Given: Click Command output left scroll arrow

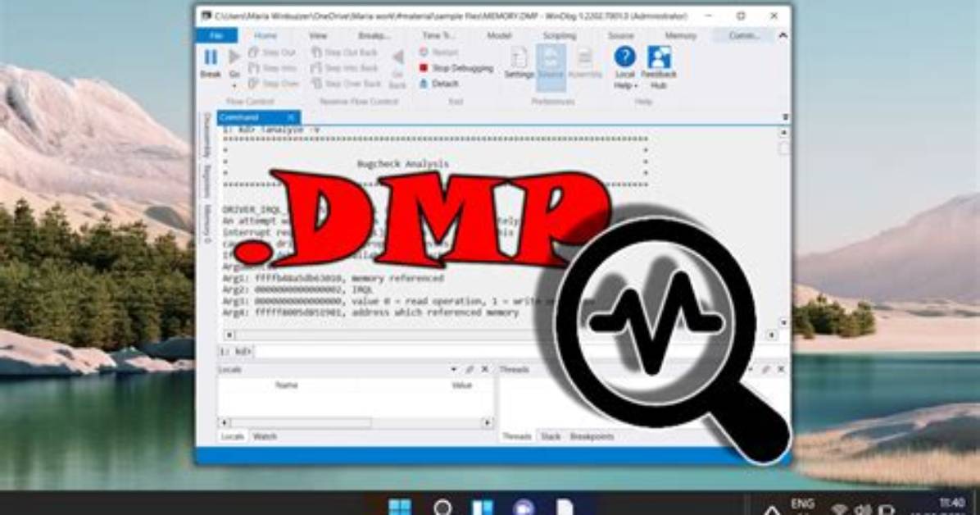Looking at the screenshot, I should [x=229, y=335].
